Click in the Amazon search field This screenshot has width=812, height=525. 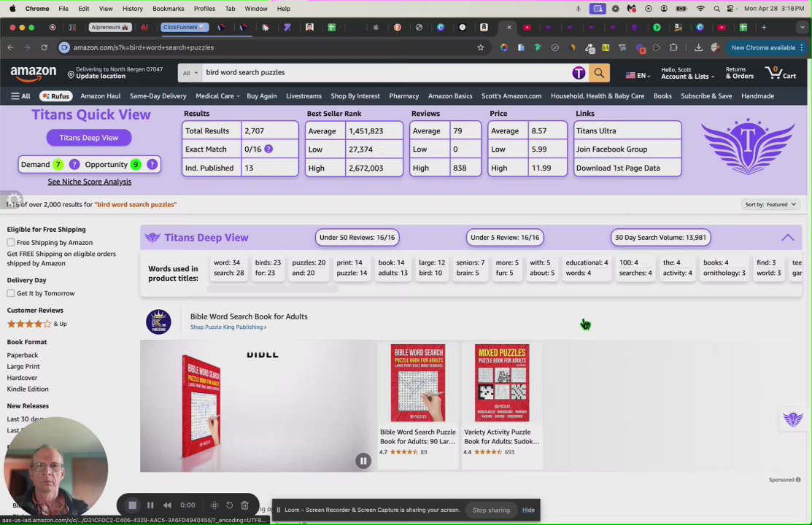pyautogui.click(x=386, y=73)
